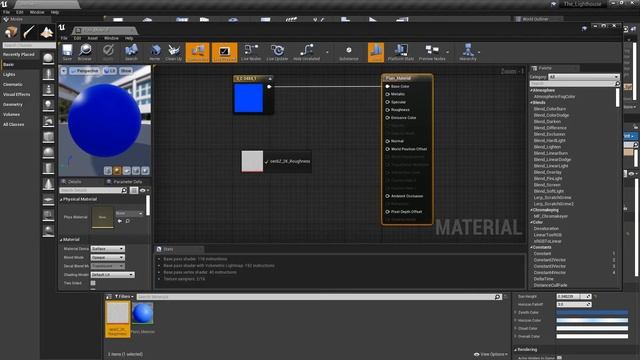Click the Base Color input pin
Screen dimensions: 640x360
[x=387, y=87]
